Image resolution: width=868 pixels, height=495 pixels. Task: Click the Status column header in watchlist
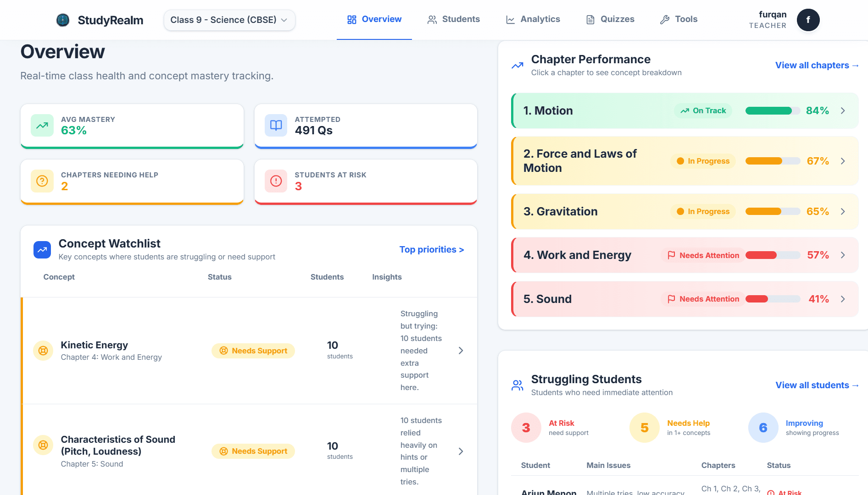(x=220, y=277)
